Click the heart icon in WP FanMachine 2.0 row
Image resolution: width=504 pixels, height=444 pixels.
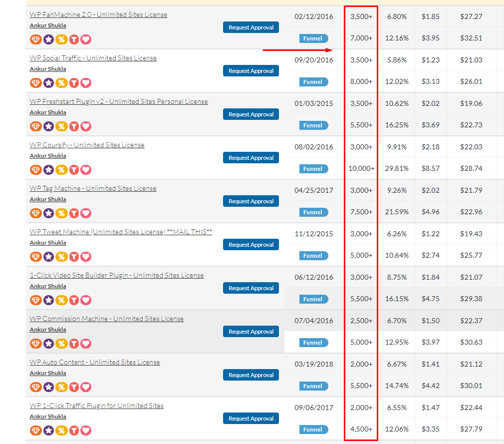(86, 39)
